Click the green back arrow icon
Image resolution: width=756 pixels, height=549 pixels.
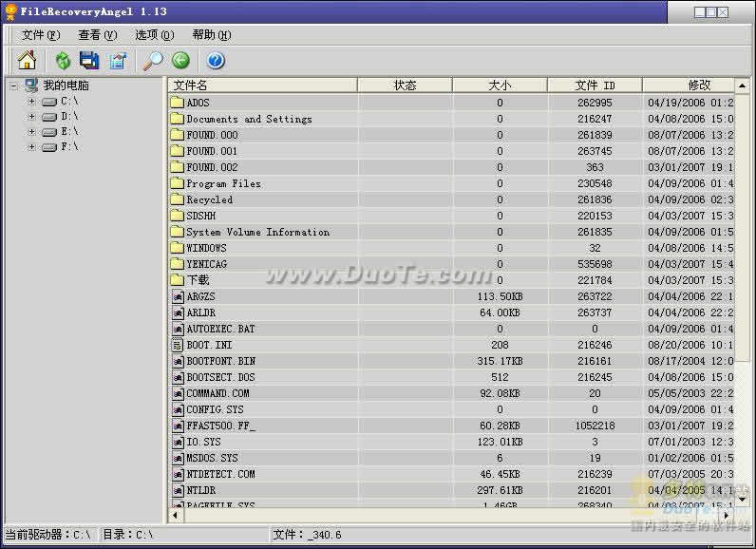click(x=181, y=60)
